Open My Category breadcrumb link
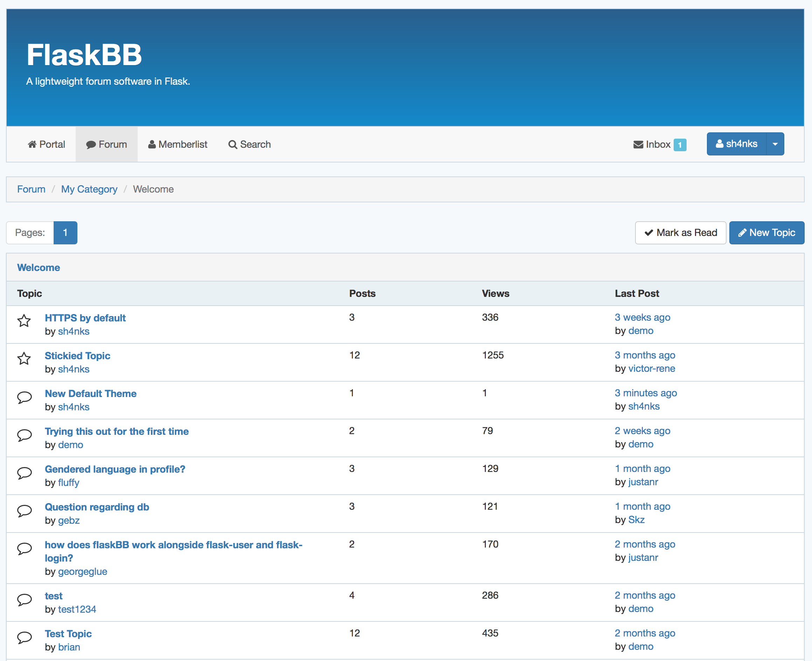The height and width of the screenshot is (661, 812). 89,189
